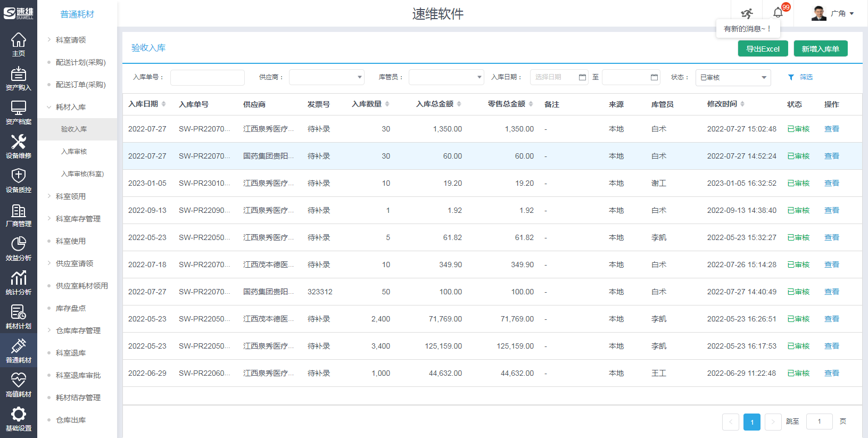
Task: Sort by 入库日期 column arrows
Action: click(x=163, y=104)
